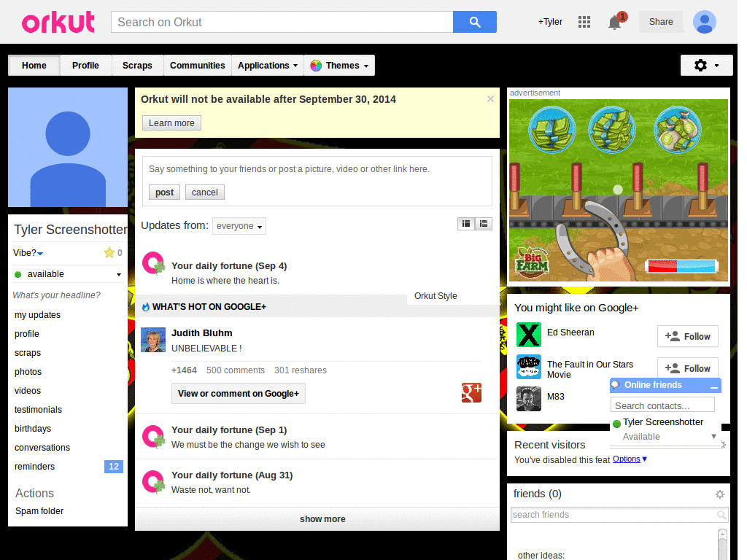The width and height of the screenshot is (747, 560).
Task: Open conversations in the sidebar
Action: [x=42, y=448]
